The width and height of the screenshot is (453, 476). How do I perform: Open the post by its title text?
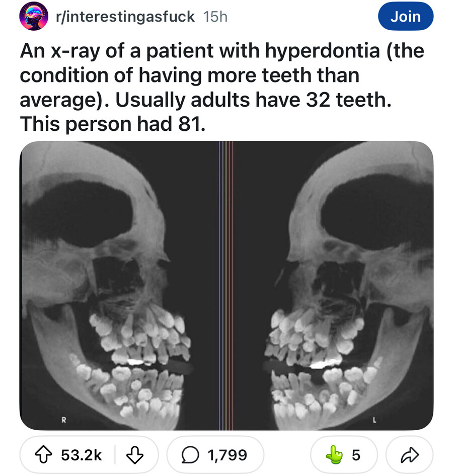(222, 87)
